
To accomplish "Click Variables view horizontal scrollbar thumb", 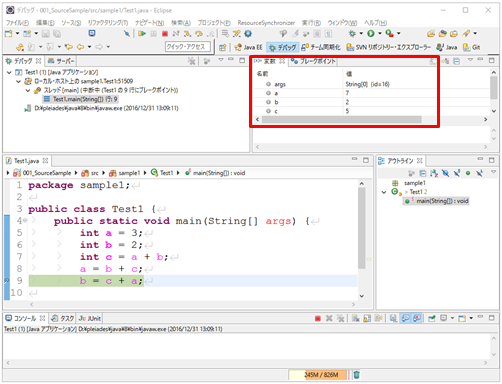I will tap(342, 119).
